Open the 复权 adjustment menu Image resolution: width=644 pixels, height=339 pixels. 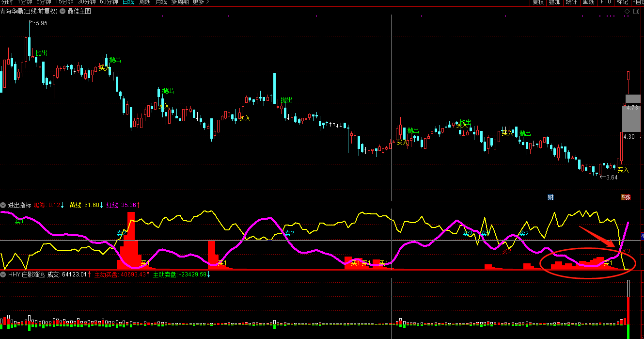click(x=538, y=2)
